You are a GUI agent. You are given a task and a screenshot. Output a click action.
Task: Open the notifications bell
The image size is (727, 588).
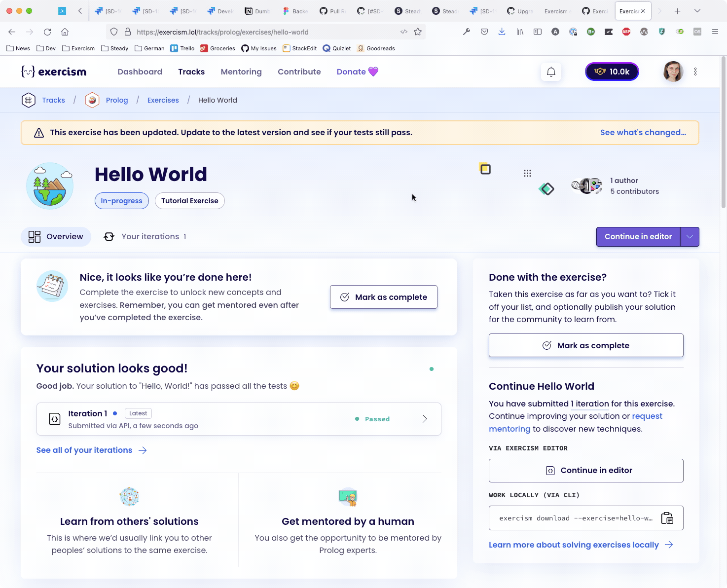551,72
